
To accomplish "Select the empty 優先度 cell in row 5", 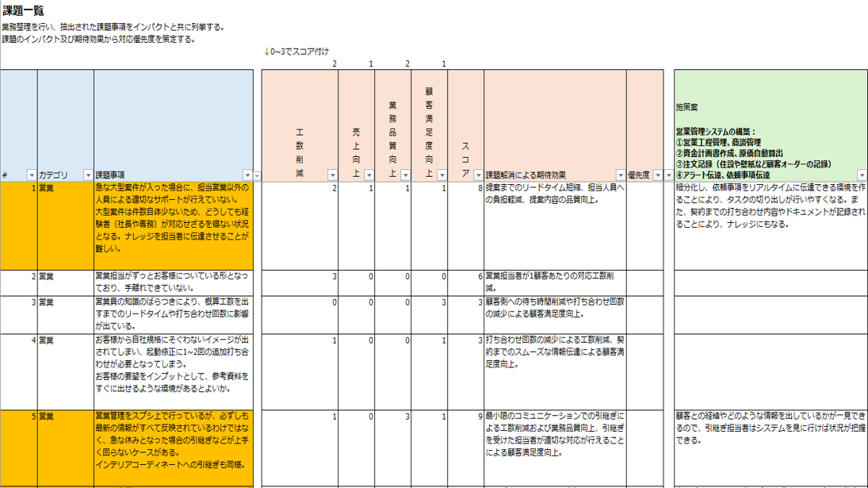I will click(x=645, y=448).
